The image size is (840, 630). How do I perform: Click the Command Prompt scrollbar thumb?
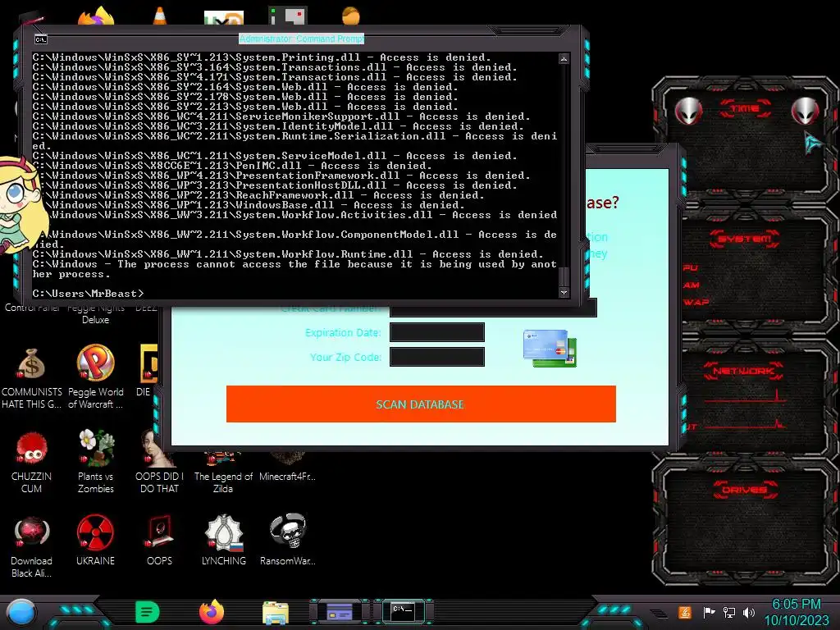pyautogui.click(x=564, y=277)
